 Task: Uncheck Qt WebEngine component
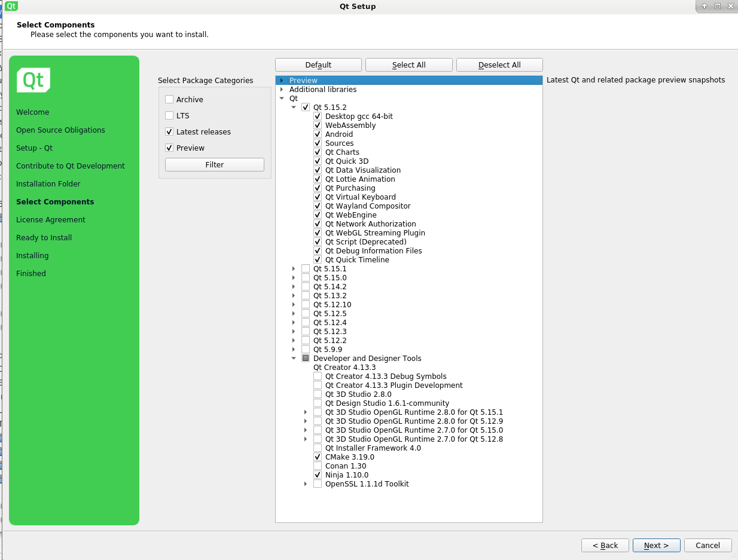tap(318, 215)
